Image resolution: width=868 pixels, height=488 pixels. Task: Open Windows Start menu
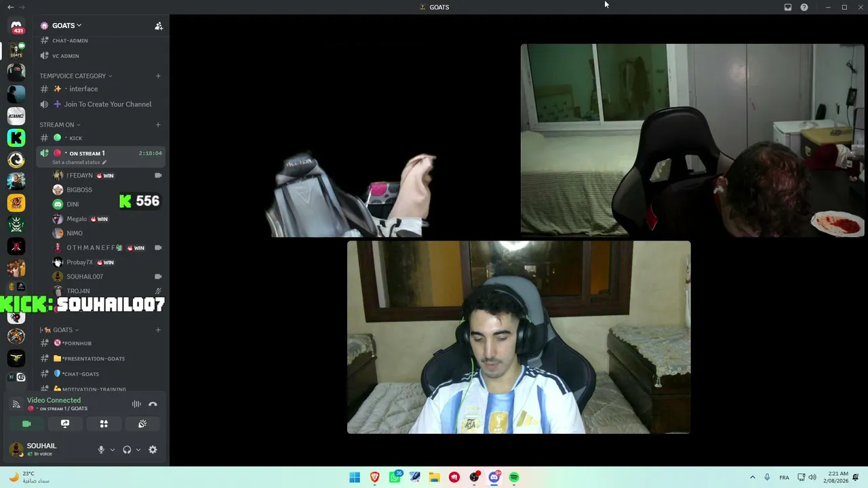[x=355, y=477]
